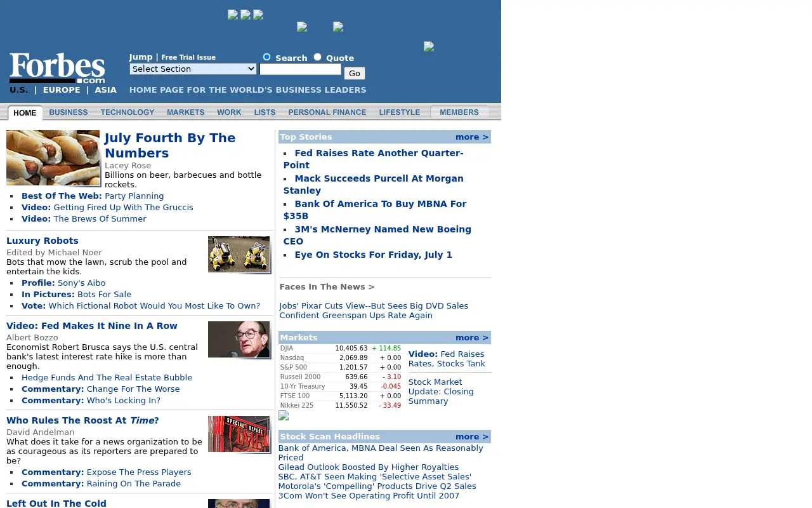Open the Lists tab

click(265, 112)
